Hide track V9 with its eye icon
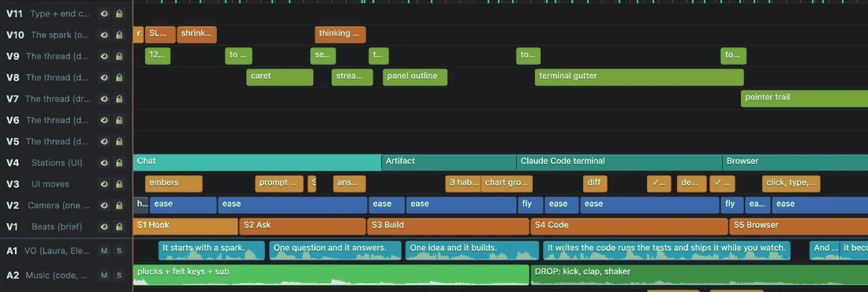Viewport: 868px width, 292px height. coord(104,56)
